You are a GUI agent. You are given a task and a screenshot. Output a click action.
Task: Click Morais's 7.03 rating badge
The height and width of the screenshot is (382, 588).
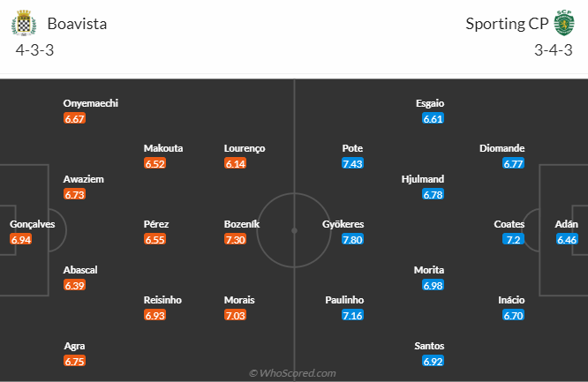click(x=235, y=315)
